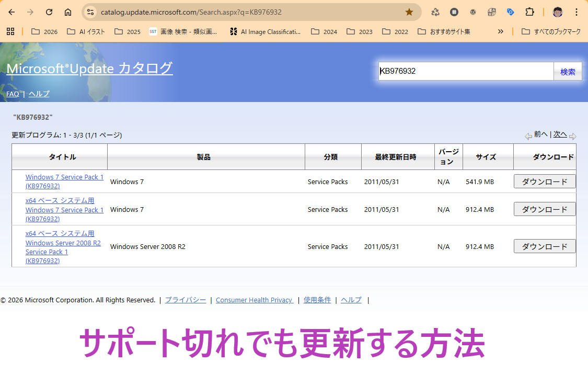
Task: Go to browser home page icon
Action: (68, 12)
